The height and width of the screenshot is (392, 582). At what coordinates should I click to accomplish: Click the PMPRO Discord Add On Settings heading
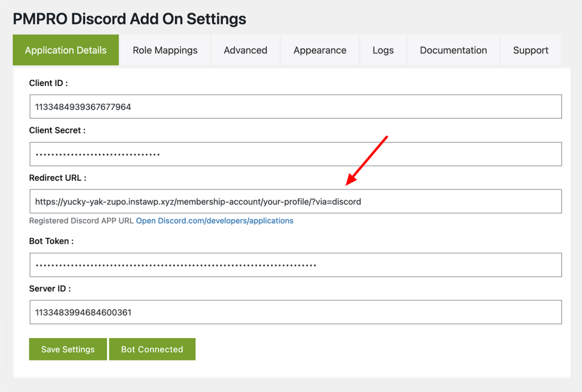(x=130, y=19)
